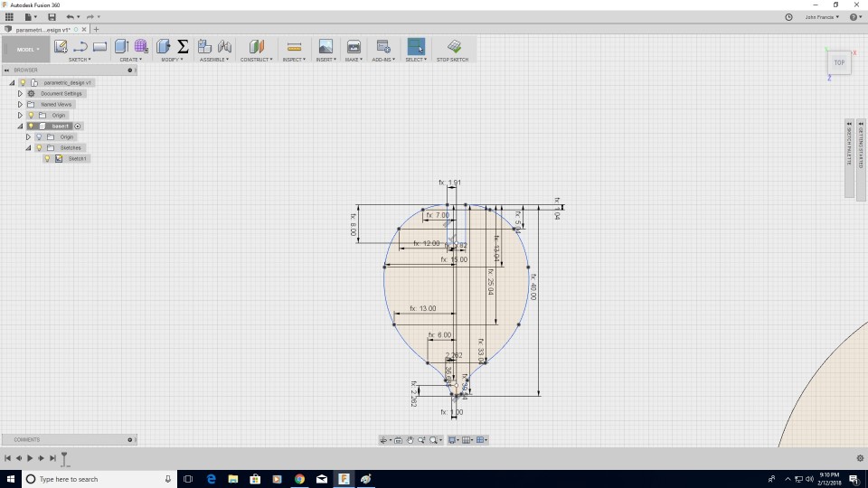Open the INSPECT menu

pyautogui.click(x=294, y=60)
